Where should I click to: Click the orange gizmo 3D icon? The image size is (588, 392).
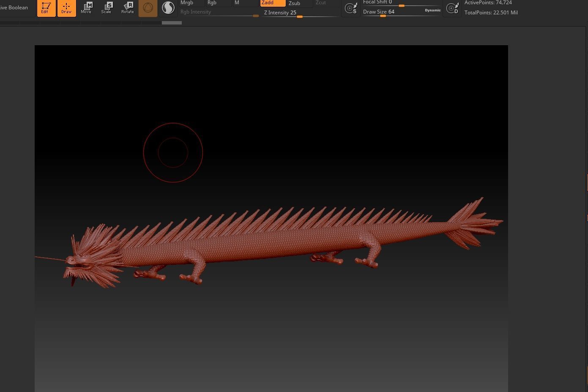coord(148,8)
